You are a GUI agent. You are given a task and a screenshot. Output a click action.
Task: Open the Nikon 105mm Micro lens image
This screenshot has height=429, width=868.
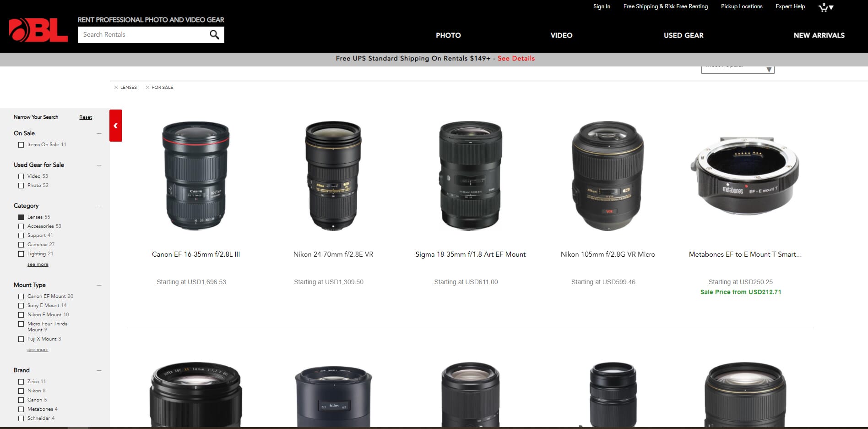coord(608,176)
